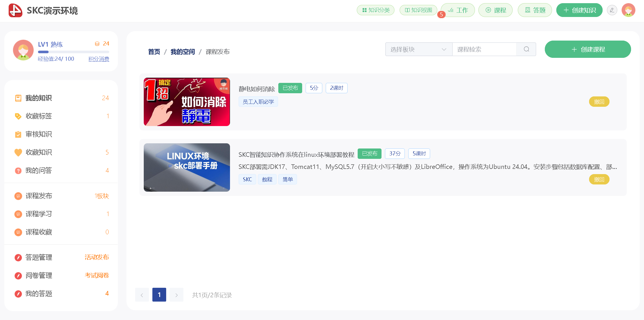The image size is (644, 320).
Task: Click the experience progress bar
Action: pos(73,52)
